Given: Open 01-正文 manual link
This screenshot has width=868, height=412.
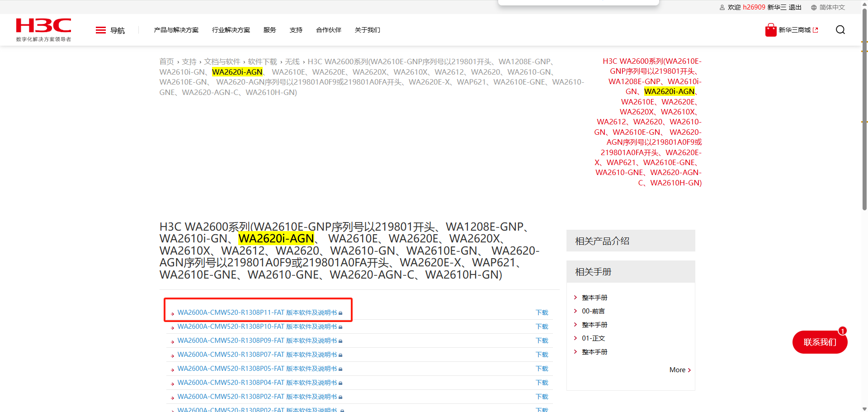Looking at the screenshot, I should point(593,338).
